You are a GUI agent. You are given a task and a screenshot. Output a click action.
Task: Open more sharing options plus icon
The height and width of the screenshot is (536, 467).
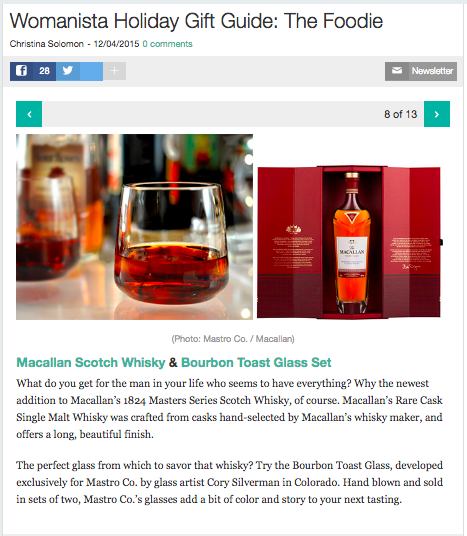tap(115, 71)
